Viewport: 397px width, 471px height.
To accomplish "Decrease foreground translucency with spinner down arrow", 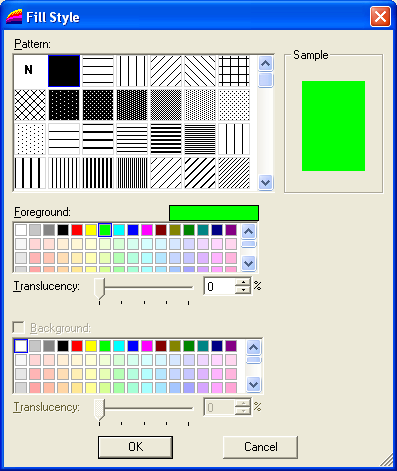I will [x=243, y=290].
